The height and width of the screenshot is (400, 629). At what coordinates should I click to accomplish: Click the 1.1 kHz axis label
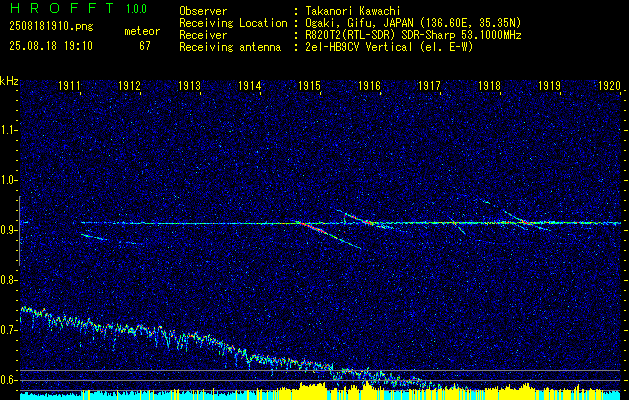pyautogui.click(x=8, y=130)
